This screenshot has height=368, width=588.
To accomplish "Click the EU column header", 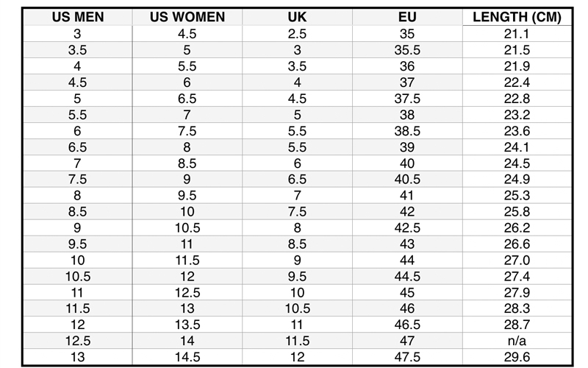I will point(407,17).
